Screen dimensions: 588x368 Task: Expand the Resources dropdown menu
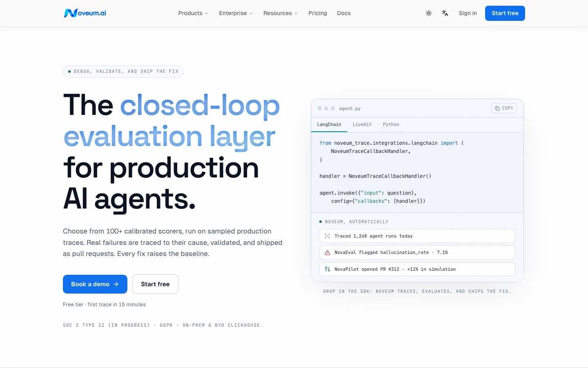coord(281,13)
